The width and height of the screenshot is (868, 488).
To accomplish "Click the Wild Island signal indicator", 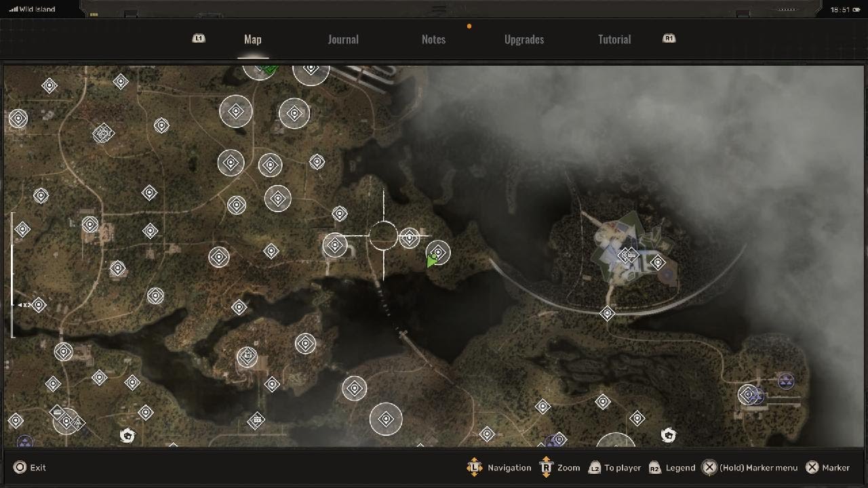I will [x=33, y=9].
